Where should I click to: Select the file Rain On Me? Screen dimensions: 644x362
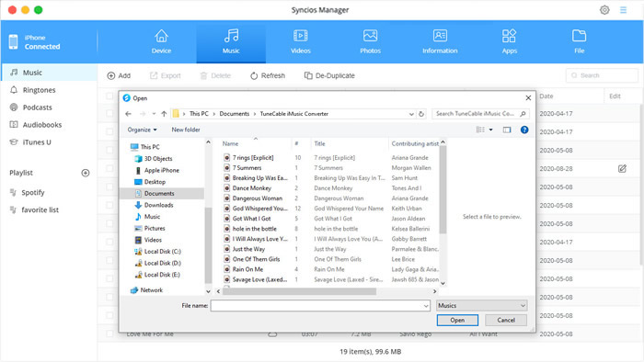(x=247, y=269)
